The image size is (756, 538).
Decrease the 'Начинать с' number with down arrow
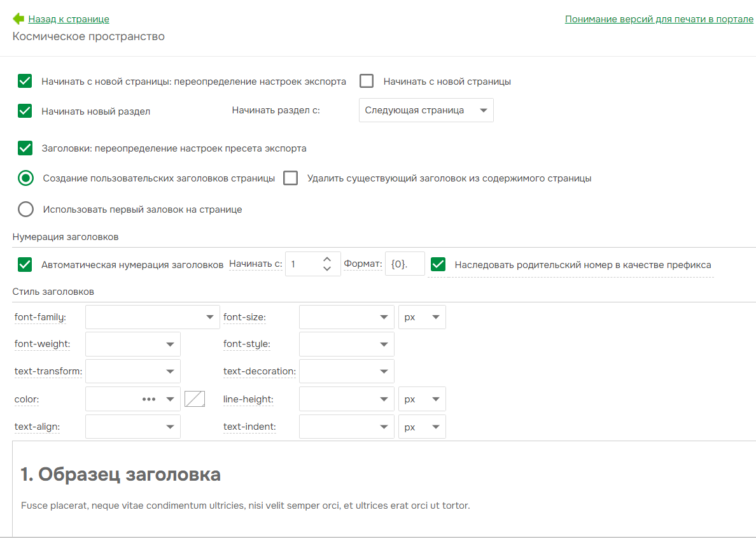click(x=327, y=269)
